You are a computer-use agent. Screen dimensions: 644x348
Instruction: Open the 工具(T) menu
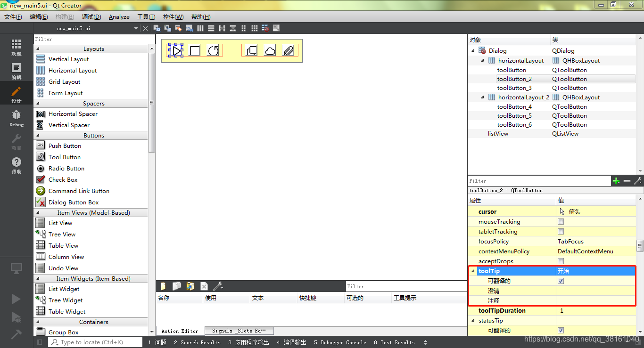146,16
